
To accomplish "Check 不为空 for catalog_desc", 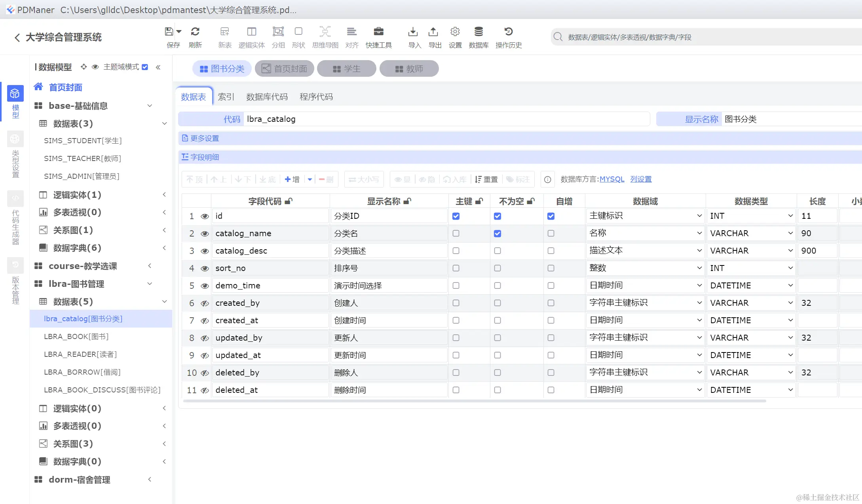I will (497, 251).
